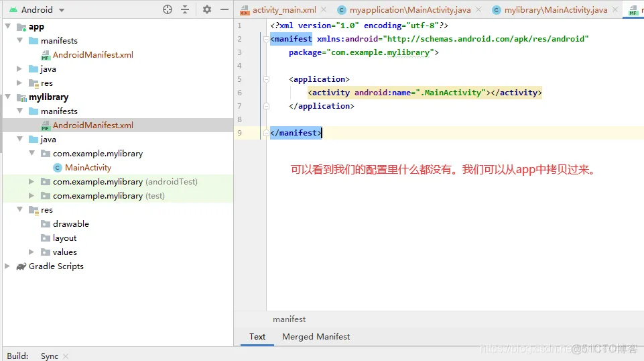644x361 pixels.
Task: Click the locate/scroll-from-source target icon
Action: (167, 9)
